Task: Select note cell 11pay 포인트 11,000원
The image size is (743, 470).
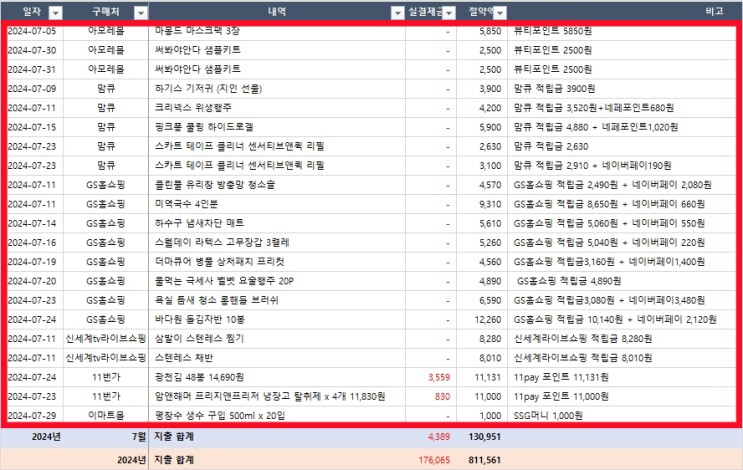Action: coord(561,397)
